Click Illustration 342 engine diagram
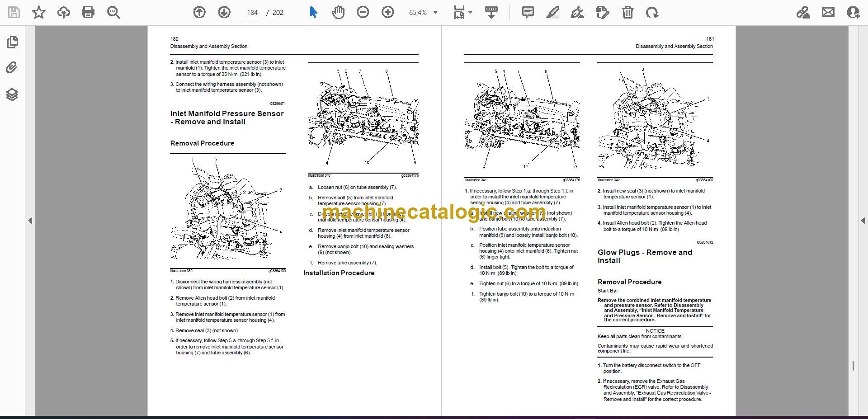 [x=655, y=118]
